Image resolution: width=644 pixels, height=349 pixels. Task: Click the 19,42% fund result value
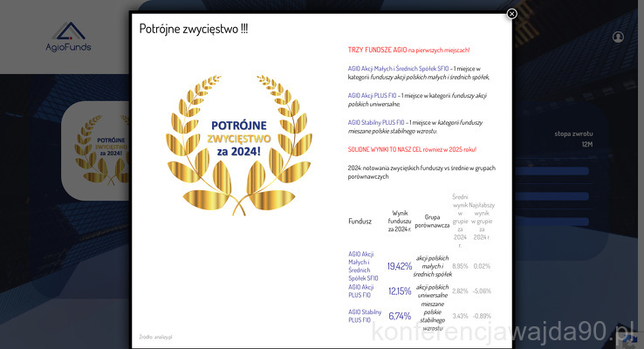[x=400, y=266]
